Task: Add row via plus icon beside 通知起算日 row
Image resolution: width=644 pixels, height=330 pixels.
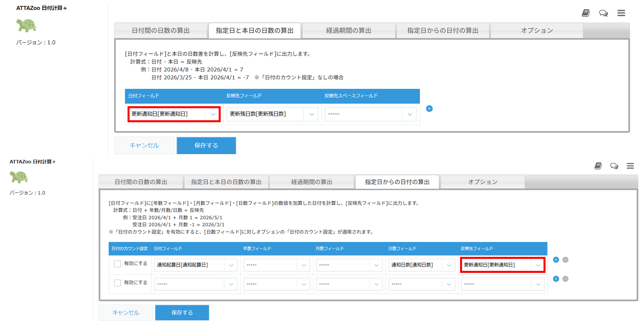Action: (556, 260)
